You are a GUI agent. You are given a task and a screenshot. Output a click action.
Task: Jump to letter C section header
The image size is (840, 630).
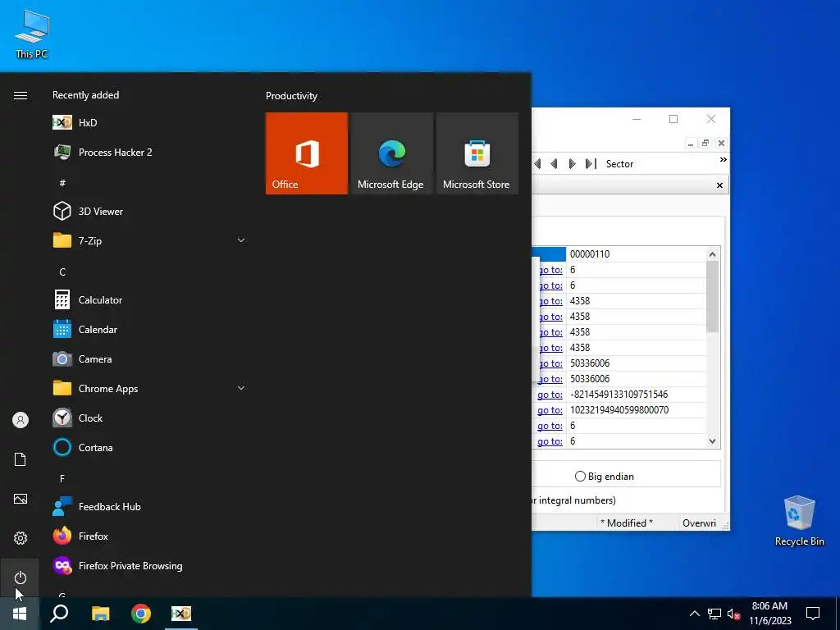[x=62, y=272]
